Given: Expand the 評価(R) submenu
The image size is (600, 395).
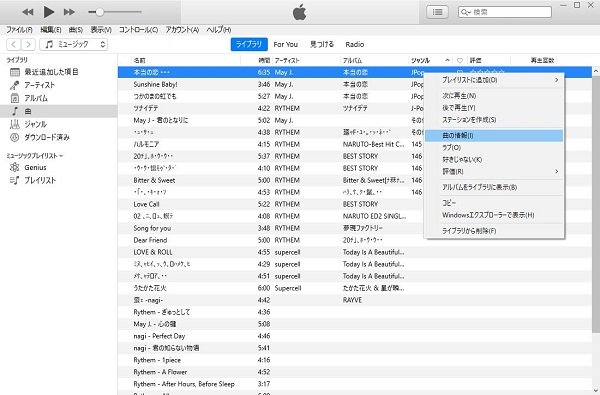Looking at the screenshot, I should click(494, 171).
